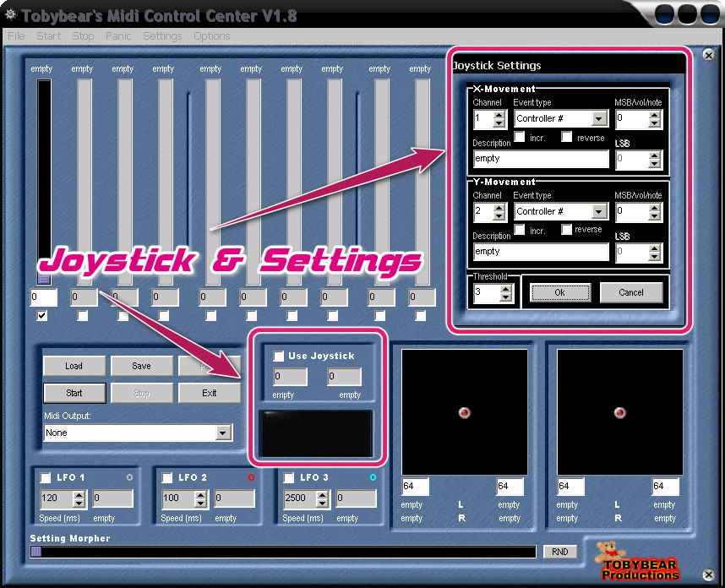Image resolution: width=725 pixels, height=588 pixels.
Task: Toggle Y-Movement reverse checkbox
Action: tap(566, 229)
